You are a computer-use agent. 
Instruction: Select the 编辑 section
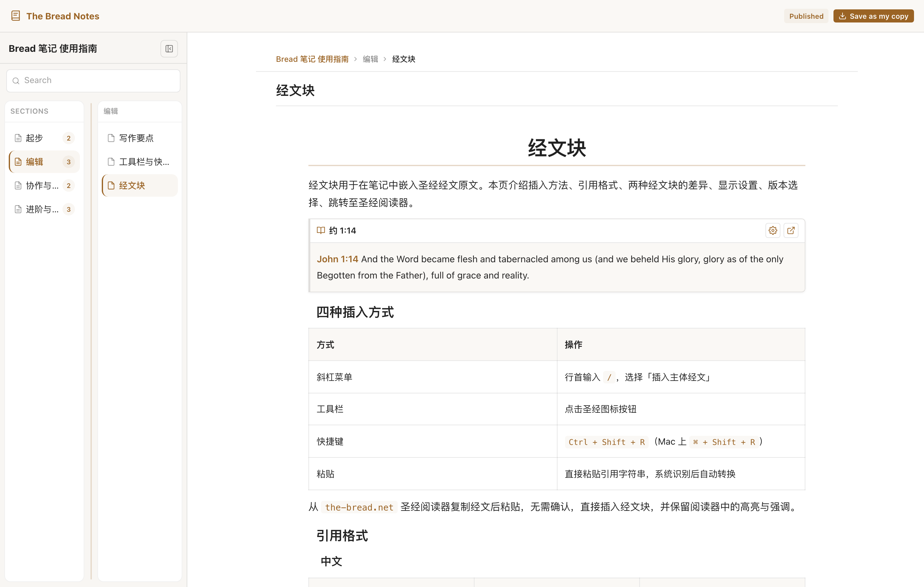(44, 162)
